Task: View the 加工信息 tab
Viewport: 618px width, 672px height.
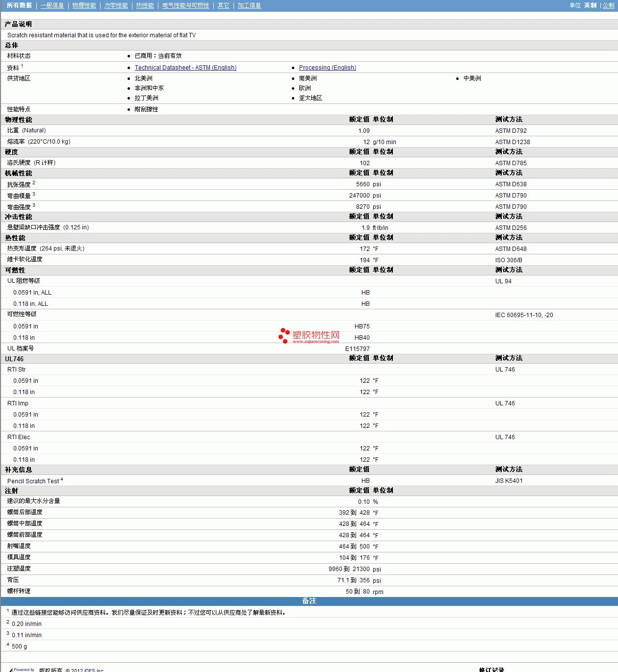Action: (x=249, y=5)
